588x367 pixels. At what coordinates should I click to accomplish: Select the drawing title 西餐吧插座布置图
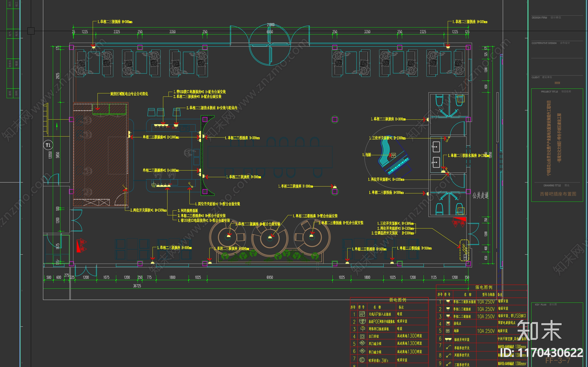coord(558,194)
